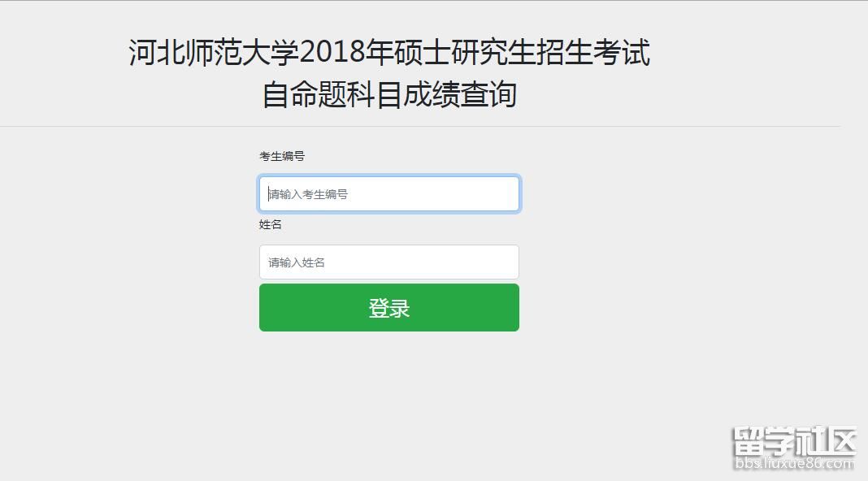
Task: Click the 考生编号 field label
Action: (x=282, y=156)
